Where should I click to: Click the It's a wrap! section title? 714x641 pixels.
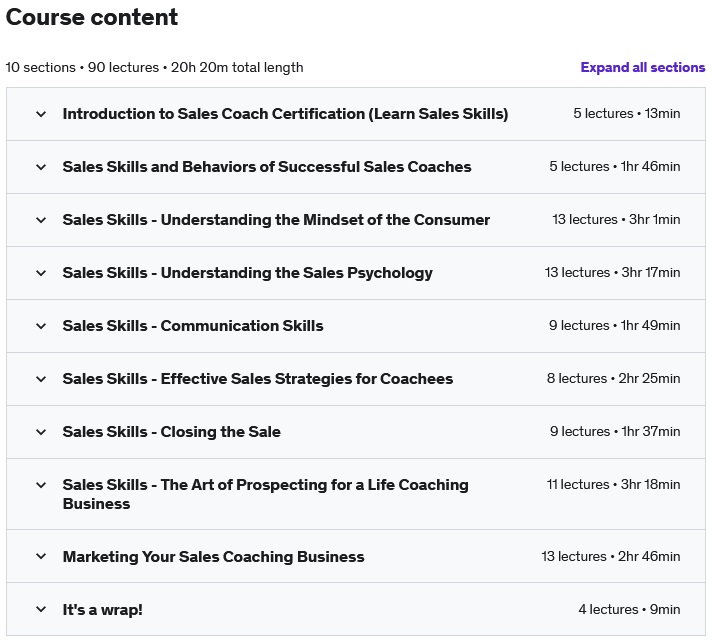click(102, 609)
